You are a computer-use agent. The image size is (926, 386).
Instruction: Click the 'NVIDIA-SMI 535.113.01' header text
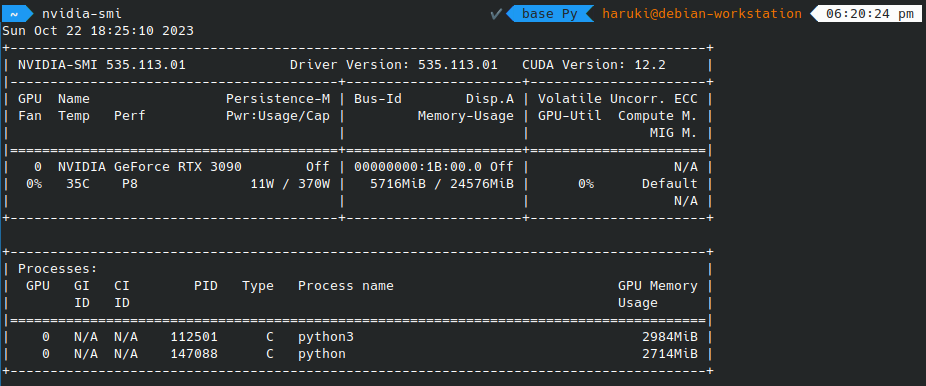click(102, 65)
